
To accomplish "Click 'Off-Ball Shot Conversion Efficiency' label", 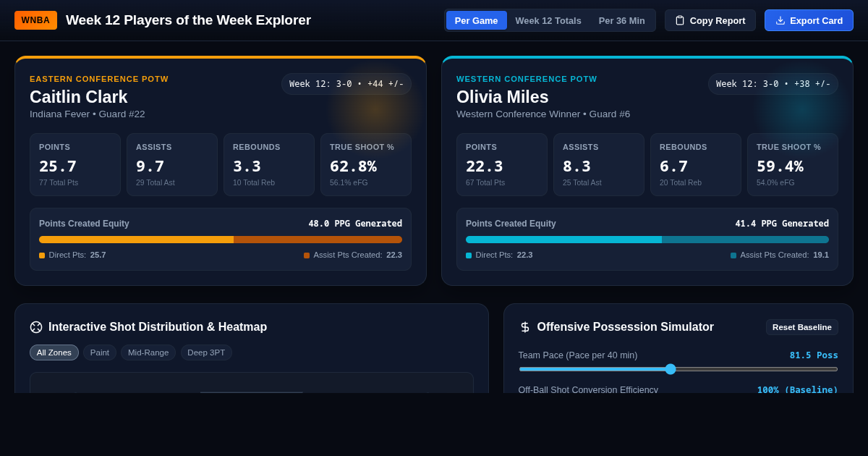I will (x=588, y=389).
